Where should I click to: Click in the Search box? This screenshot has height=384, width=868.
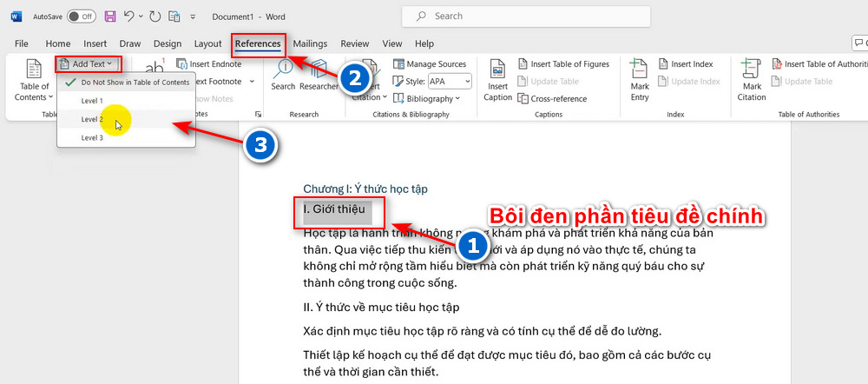pos(526,17)
